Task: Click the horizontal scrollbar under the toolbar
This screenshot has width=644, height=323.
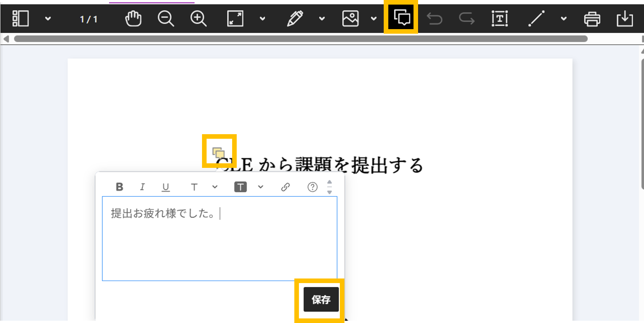Action: pyautogui.click(x=301, y=39)
